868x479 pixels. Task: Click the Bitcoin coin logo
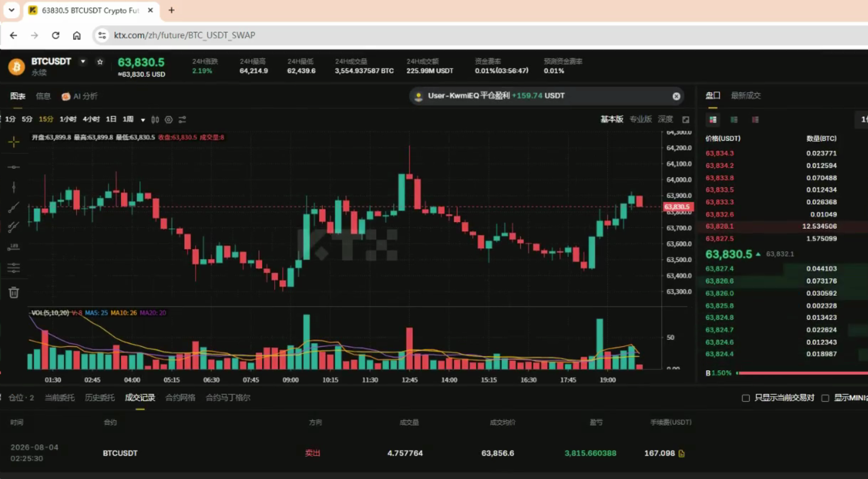(x=17, y=67)
